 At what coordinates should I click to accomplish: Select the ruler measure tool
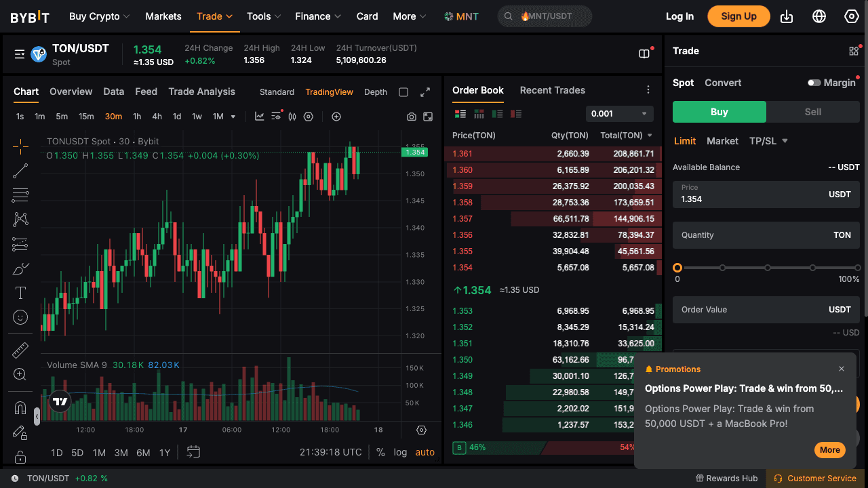pos(20,350)
